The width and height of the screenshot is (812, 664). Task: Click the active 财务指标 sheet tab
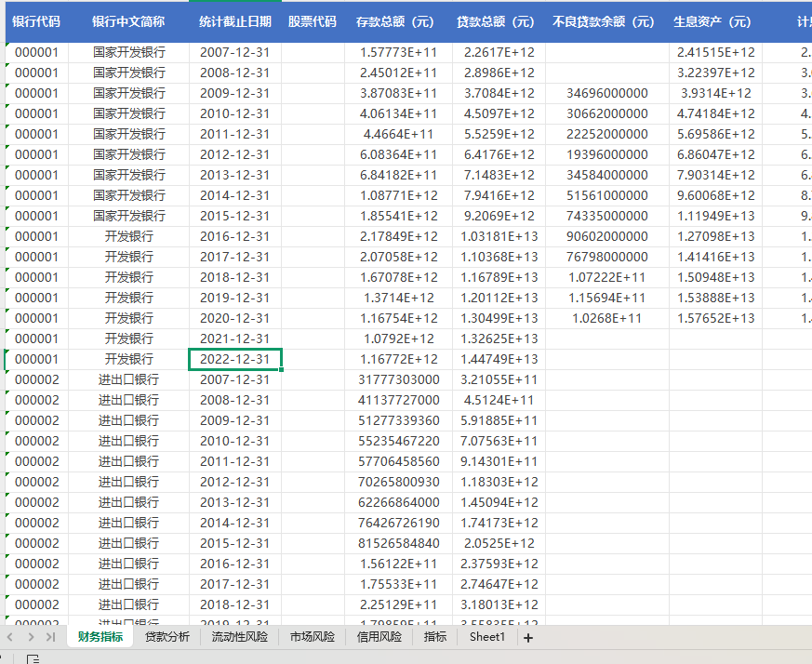pyautogui.click(x=100, y=636)
